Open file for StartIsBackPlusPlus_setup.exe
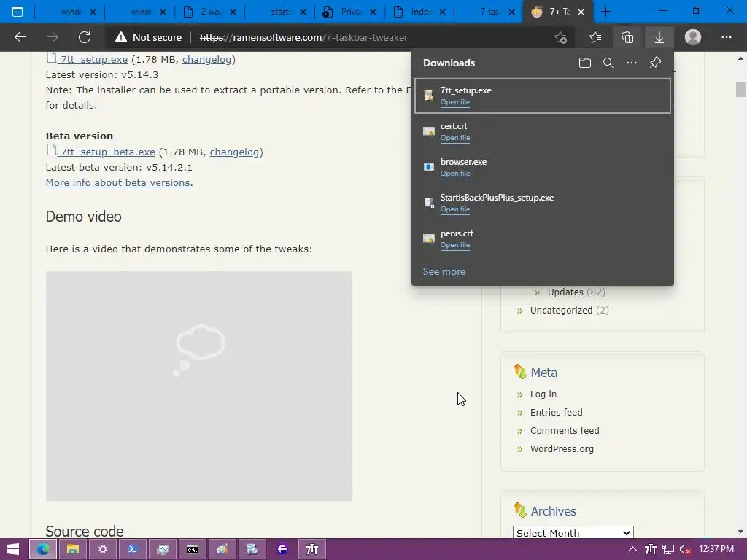Viewport: 747px width, 560px height. click(x=455, y=209)
